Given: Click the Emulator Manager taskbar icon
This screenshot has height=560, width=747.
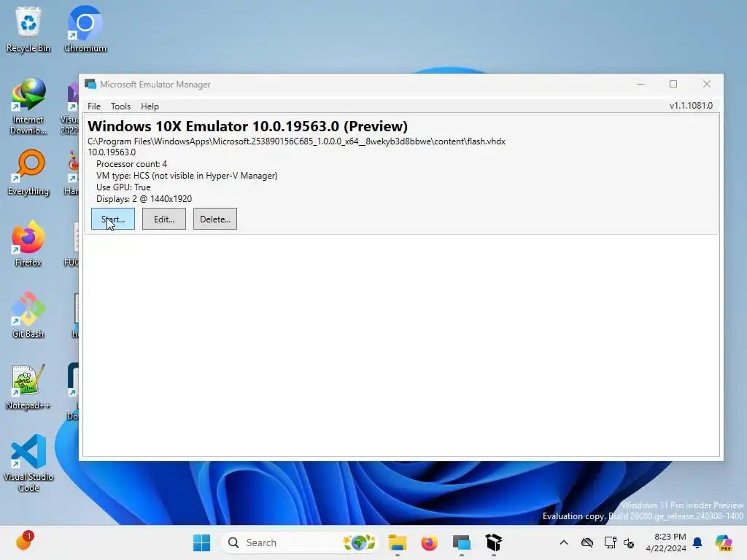Looking at the screenshot, I should click(x=462, y=542).
